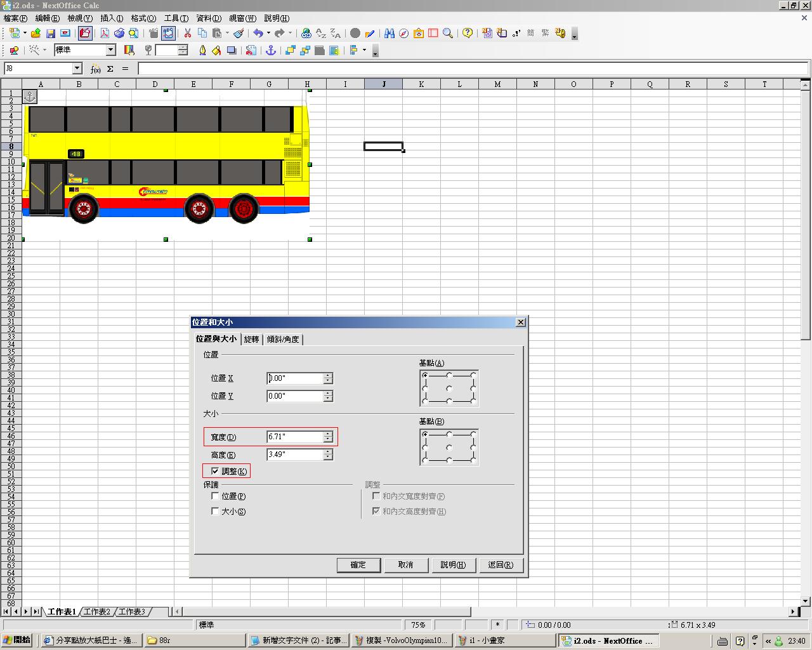Open the 檔案 menu
This screenshot has height=650, width=812.
pos(15,18)
